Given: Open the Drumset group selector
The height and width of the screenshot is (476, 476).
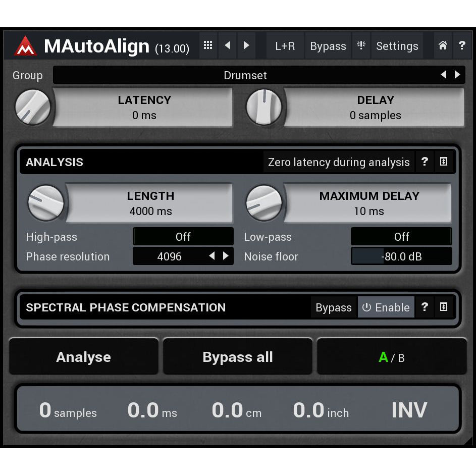Looking at the screenshot, I should (245, 75).
